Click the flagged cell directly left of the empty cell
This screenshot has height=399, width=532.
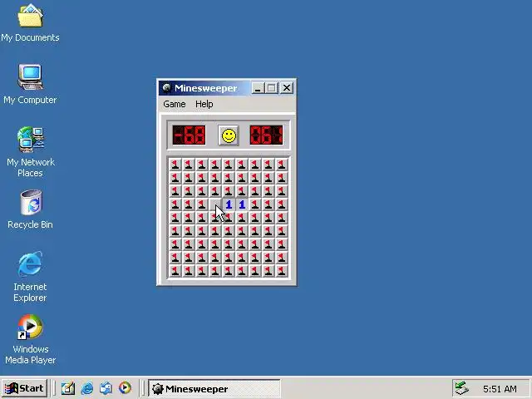point(202,204)
